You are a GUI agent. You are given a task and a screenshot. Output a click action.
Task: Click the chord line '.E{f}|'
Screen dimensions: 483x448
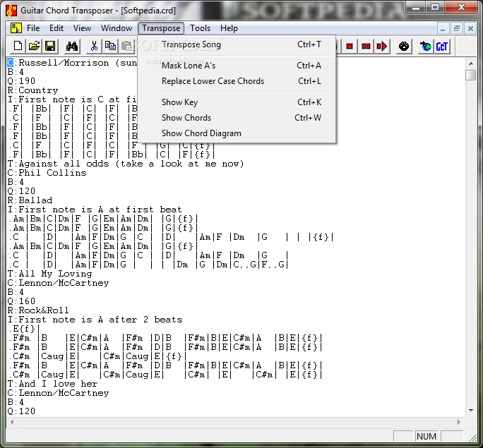point(24,329)
